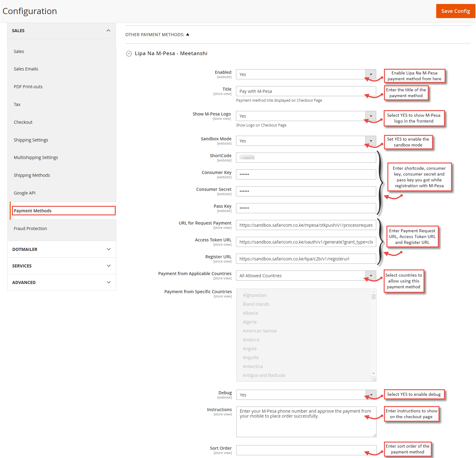The image size is (476, 458).
Task: Expand the DOTMAILER section
Action: 62,249
